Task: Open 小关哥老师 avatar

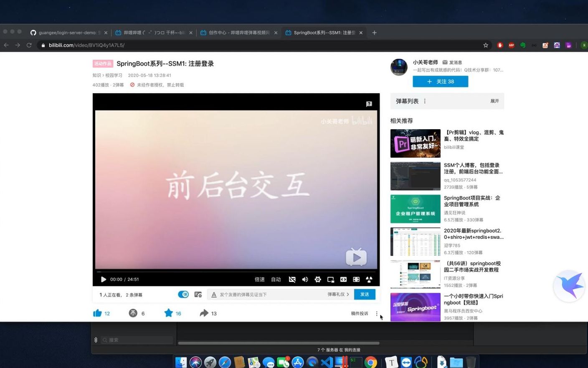Action: [399, 67]
